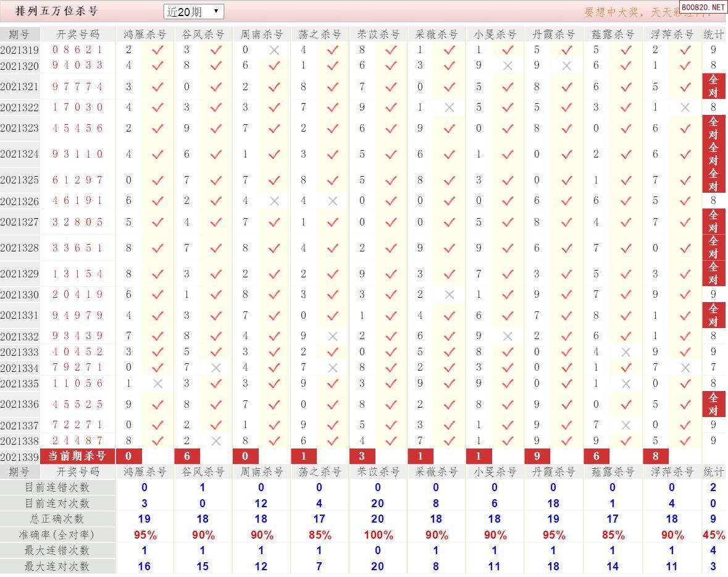Click the 45% value in the 统计 column
The height and width of the screenshot is (577, 728).
point(714,535)
